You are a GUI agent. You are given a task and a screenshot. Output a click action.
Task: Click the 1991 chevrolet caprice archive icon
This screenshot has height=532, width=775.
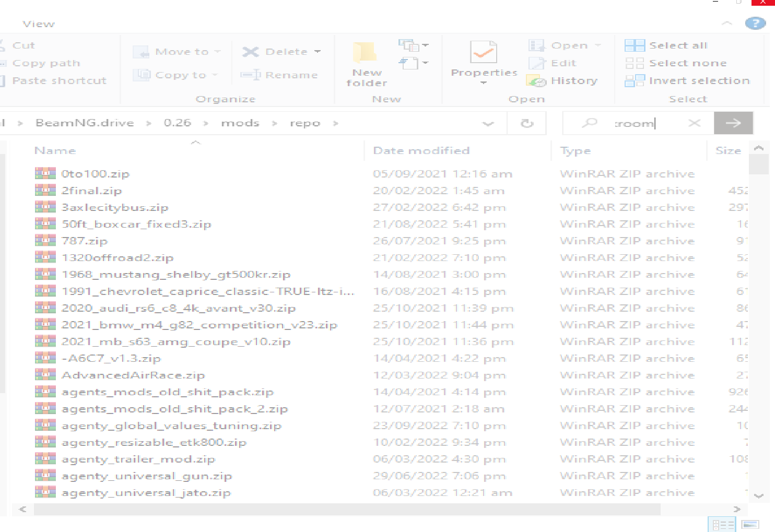[x=45, y=291]
